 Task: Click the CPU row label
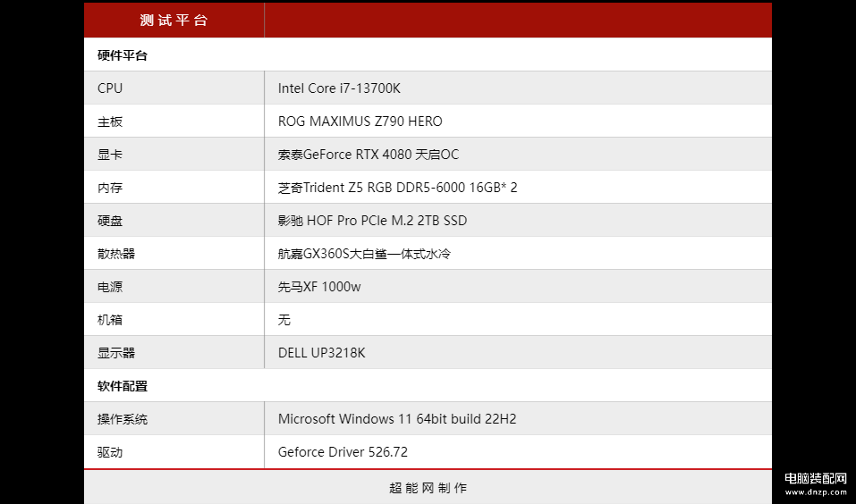(x=110, y=88)
